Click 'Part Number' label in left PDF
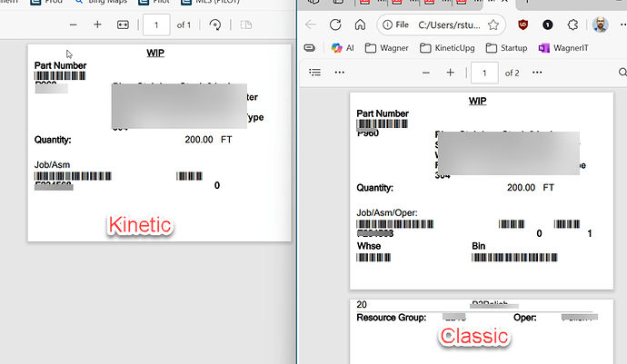The width and height of the screenshot is (627, 364). [x=60, y=65]
